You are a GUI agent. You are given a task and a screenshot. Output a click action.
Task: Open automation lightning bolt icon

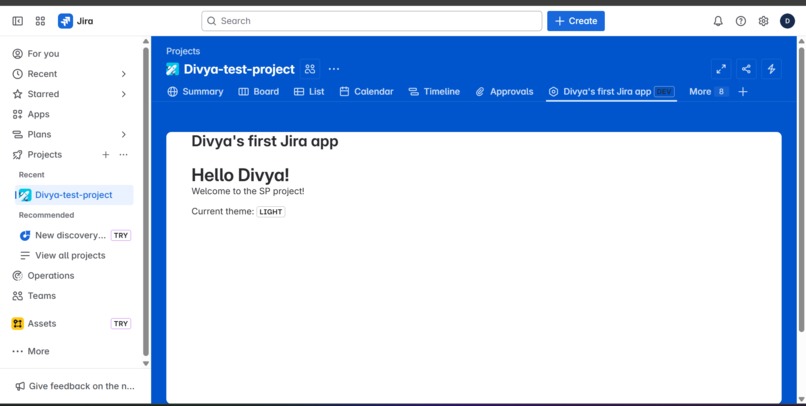[772, 69]
